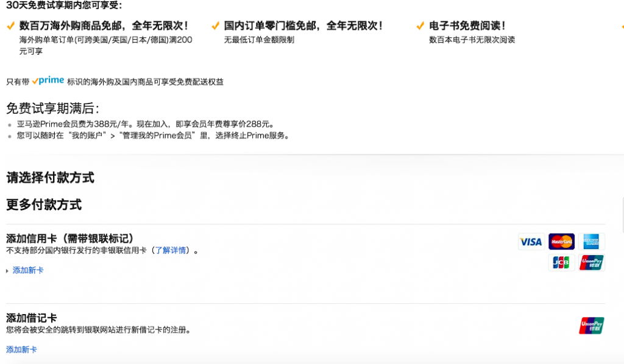Click 30天免费试享期内您可享受 heading
This screenshot has width=624, height=364.
[x=64, y=5]
